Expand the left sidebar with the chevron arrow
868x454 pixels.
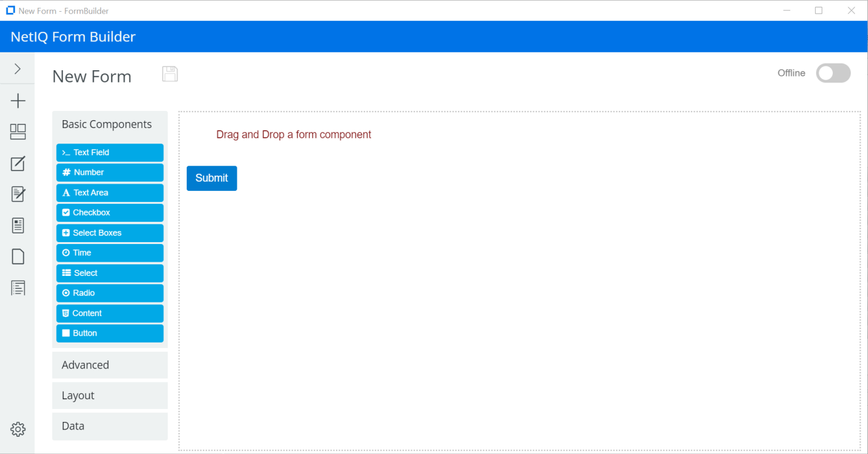(x=17, y=69)
